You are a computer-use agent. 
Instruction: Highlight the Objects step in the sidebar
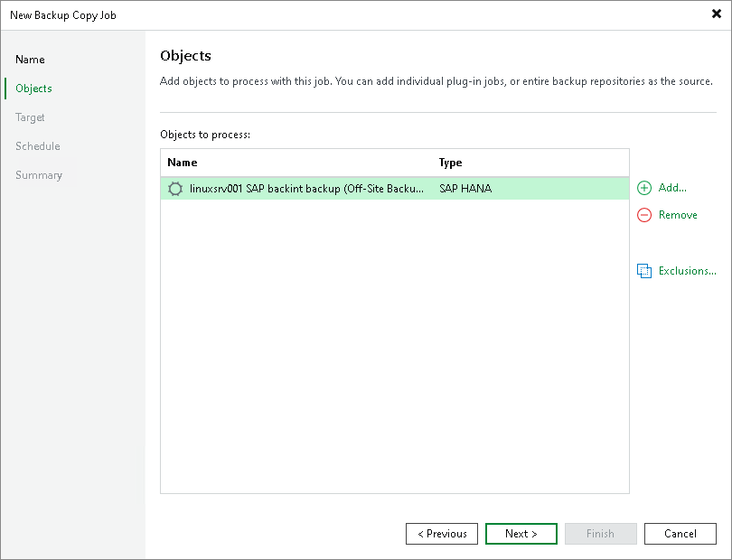pos(33,88)
